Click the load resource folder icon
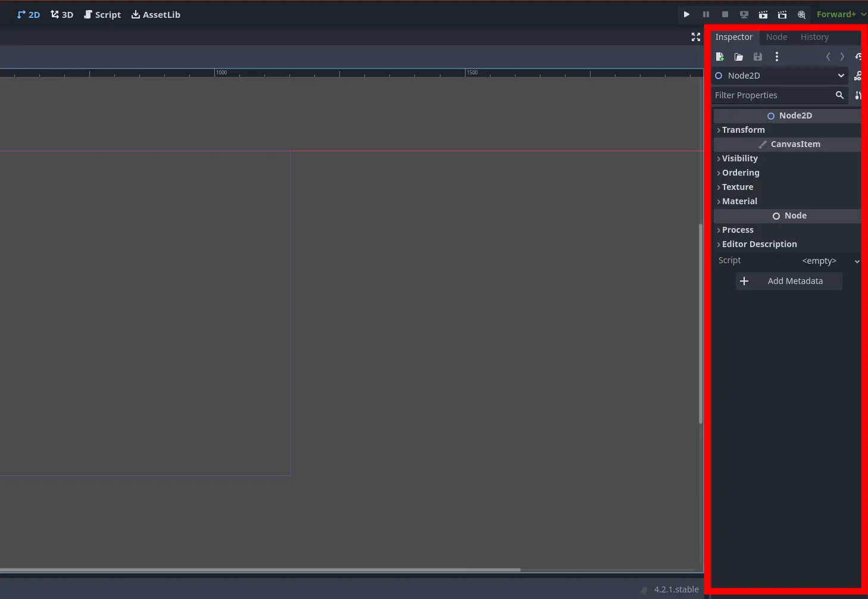Image resolution: width=868 pixels, height=599 pixels. click(x=739, y=57)
